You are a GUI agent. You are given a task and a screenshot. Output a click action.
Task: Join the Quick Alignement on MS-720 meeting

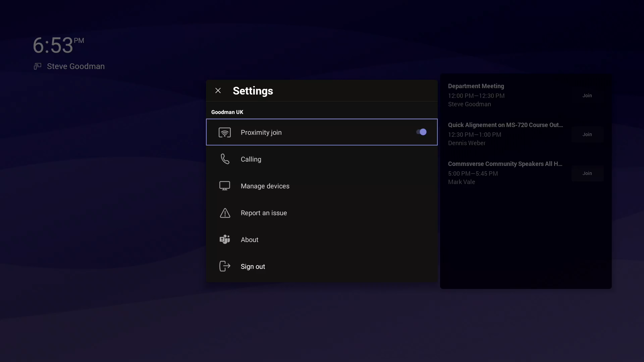point(587,134)
